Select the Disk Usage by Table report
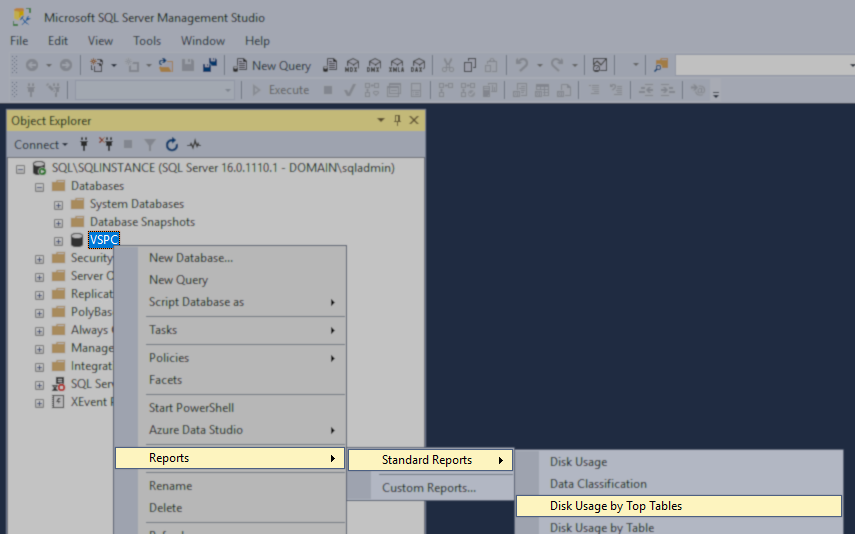Image resolution: width=855 pixels, height=534 pixels. 679,527
